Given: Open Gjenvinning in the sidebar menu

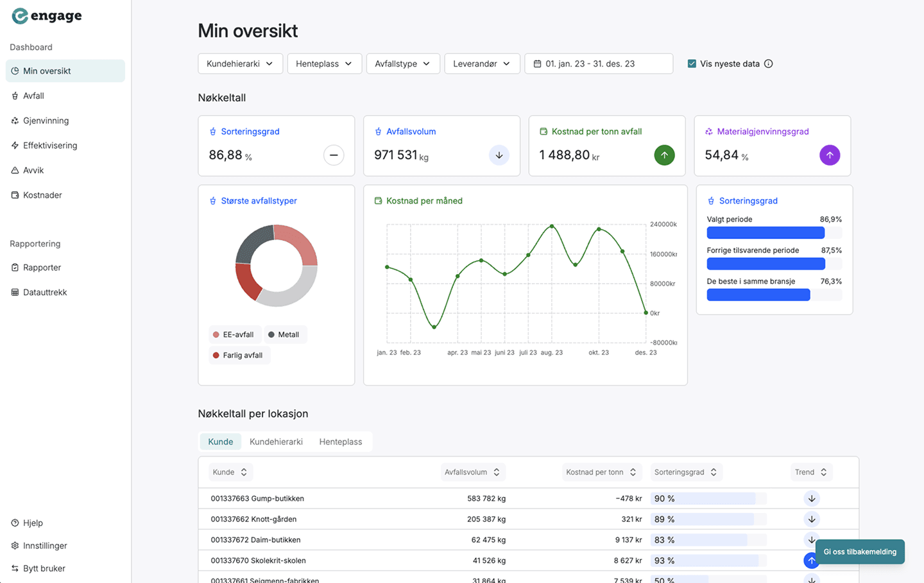Looking at the screenshot, I should pyautogui.click(x=46, y=121).
